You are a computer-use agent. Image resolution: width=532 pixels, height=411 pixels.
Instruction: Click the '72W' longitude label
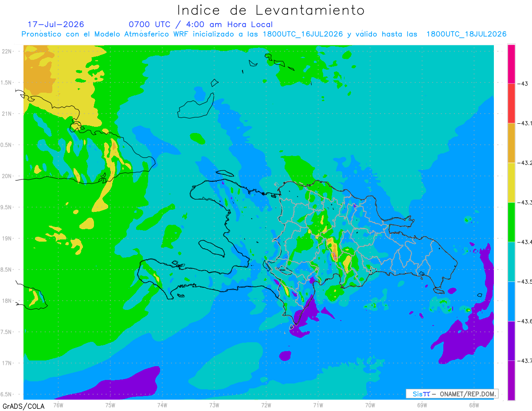pyautogui.click(x=266, y=404)
